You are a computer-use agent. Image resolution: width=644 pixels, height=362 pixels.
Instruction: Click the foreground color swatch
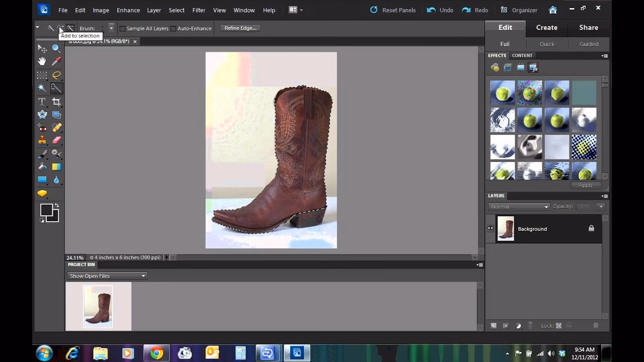tap(46, 210)
